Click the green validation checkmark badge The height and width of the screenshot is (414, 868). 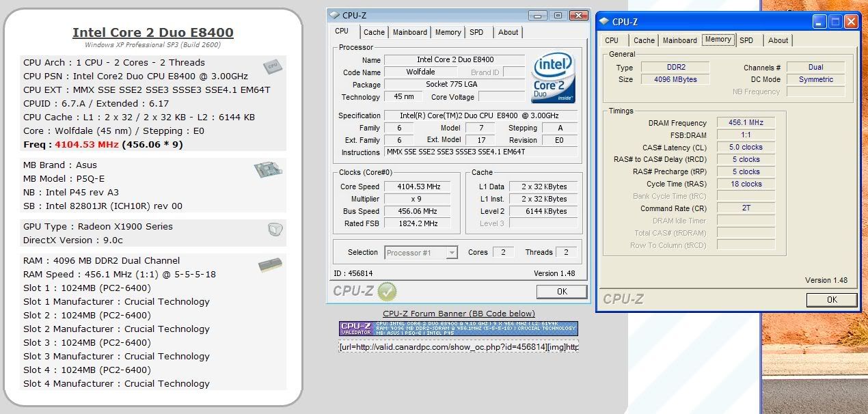387,292
